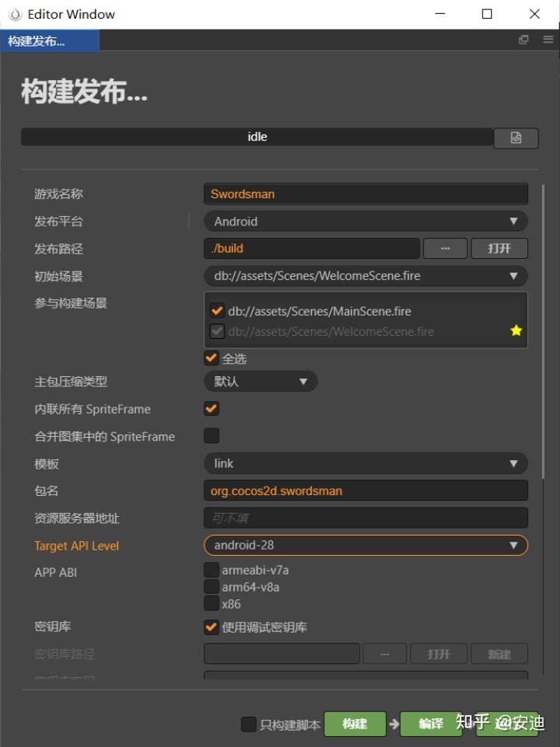Toggle 使用调试密钥库 checkbox
The height and width of the screenshot is (747, 560).
coord(211,627)
